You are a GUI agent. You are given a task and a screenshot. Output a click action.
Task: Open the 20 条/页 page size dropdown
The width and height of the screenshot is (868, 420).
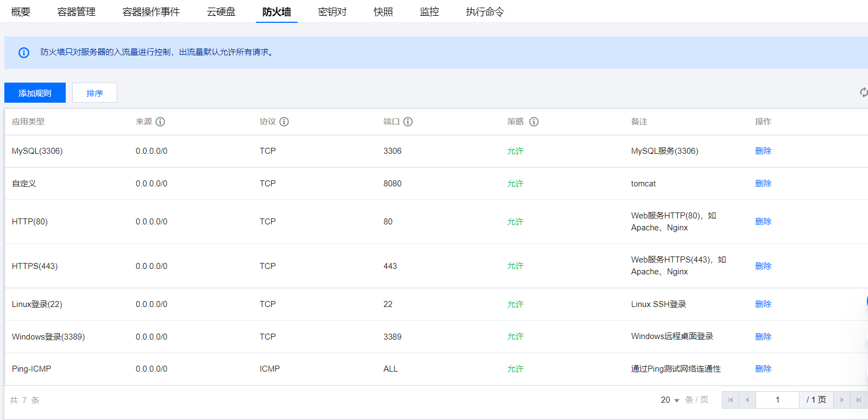pyautogui.click(x=670, y=400)
